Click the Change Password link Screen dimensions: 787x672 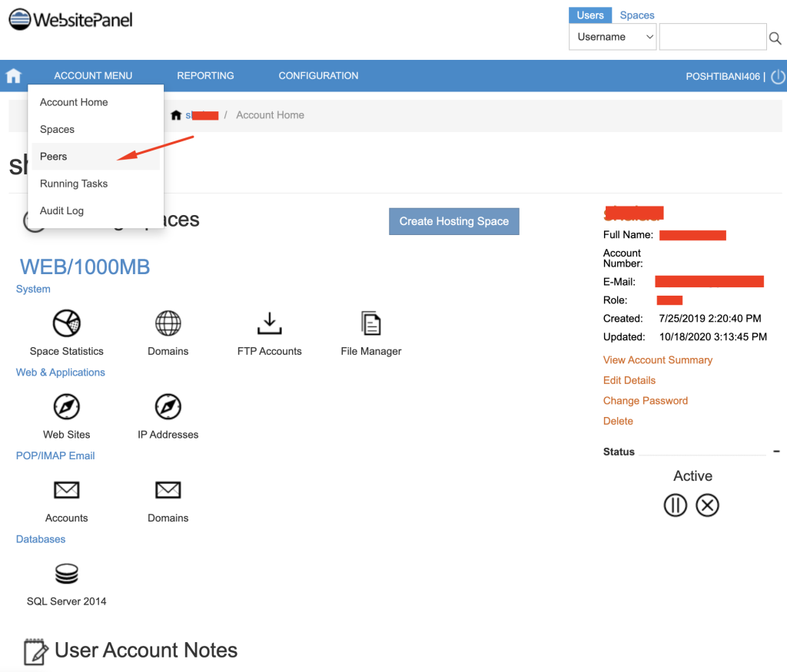coord(645,401)
